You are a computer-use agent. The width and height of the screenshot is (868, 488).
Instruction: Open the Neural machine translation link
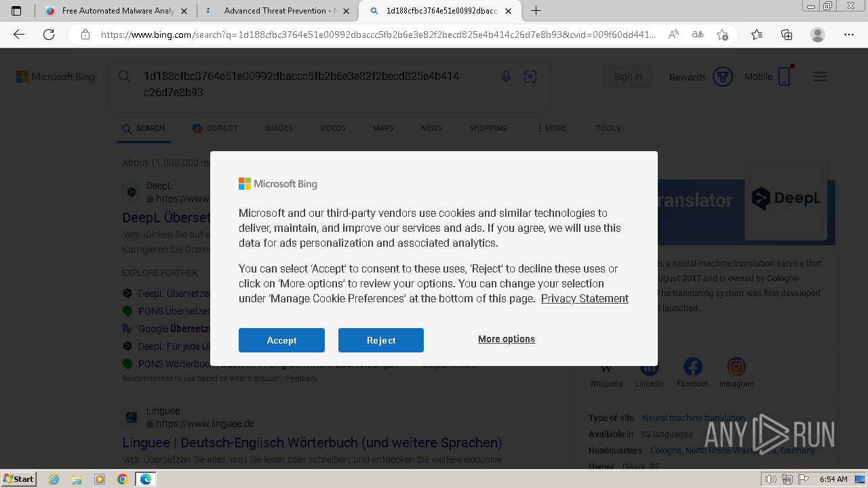click(694, 418)
